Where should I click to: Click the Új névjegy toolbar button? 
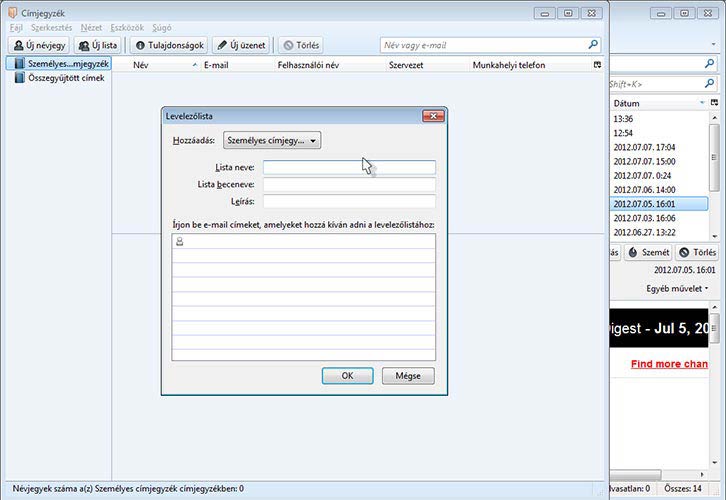39,45
